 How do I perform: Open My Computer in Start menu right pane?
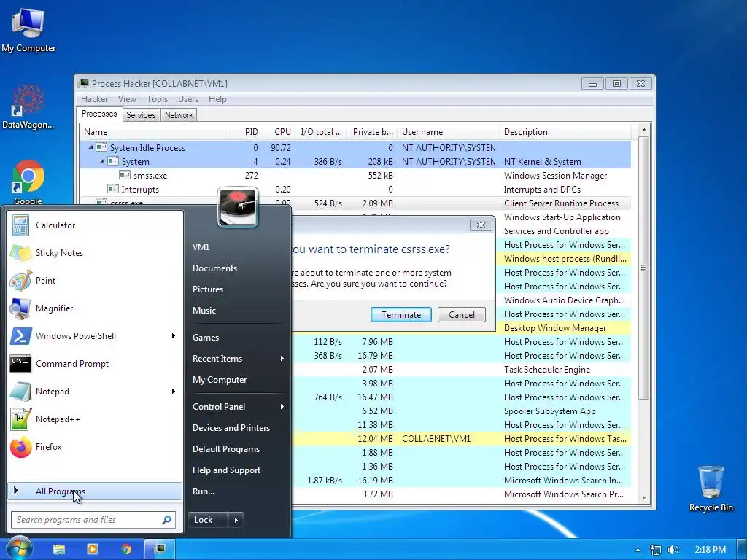pos(220,380)
